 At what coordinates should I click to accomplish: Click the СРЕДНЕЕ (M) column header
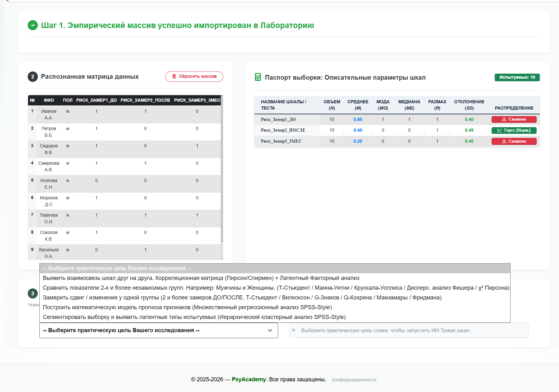358,105
